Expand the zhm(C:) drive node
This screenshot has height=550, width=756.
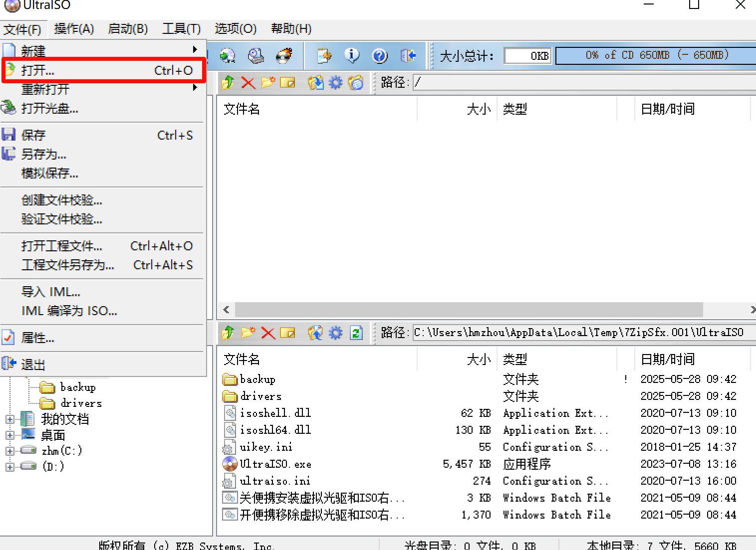pyautogui.click(x=9, y=451)
